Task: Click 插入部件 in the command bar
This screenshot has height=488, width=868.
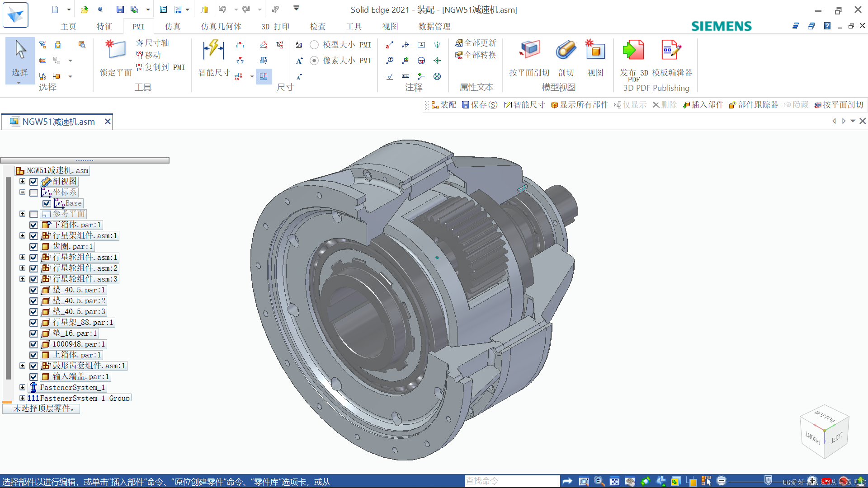Action: coord(703,105)
